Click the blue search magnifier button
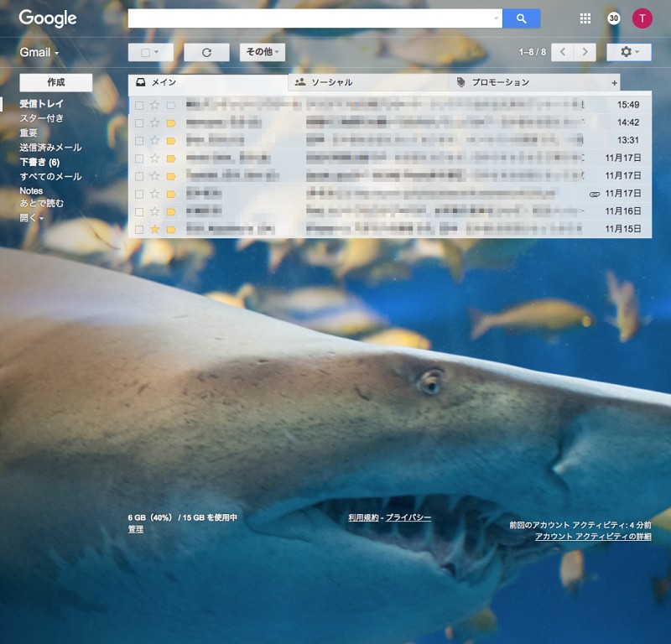This screenshot has width=671, height=644. pos(521,18)
